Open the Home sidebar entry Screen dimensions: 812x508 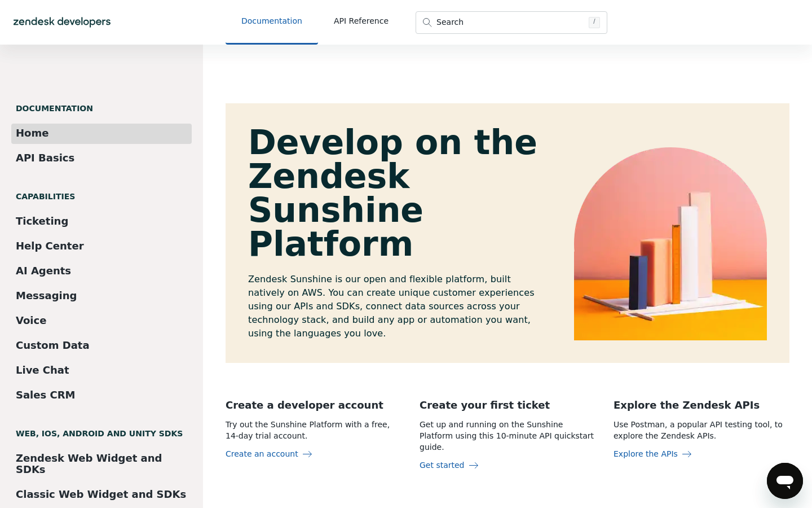tap(32, 133)
